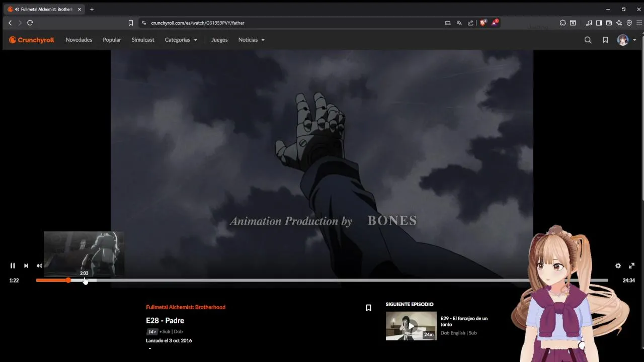View site information icon in the address bar

pyautogui.click(x=144, y=23)
